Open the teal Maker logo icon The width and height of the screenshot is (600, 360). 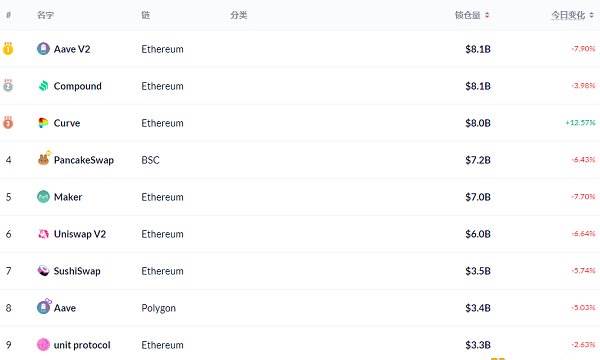(x=43, y=197)
